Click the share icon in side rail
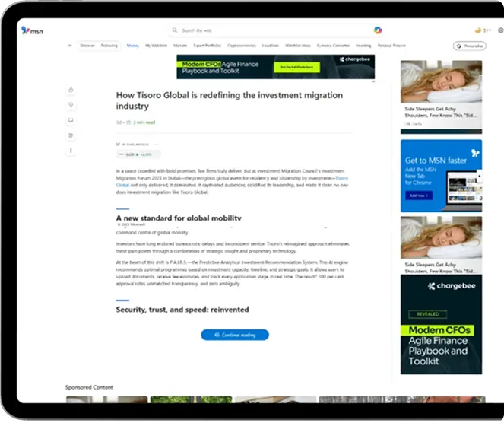The image size is (504, 423). 71,135
